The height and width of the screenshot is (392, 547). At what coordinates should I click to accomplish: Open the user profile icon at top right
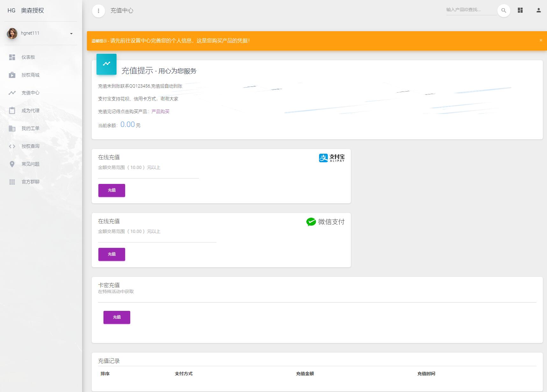pyautogui.click(x=538, y=10)
